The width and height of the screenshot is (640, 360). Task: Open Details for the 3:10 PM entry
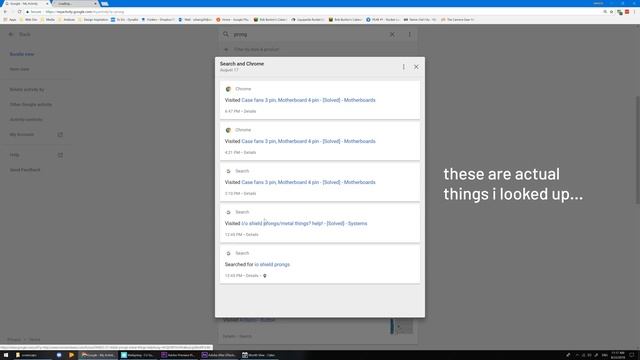click(250, 193)
